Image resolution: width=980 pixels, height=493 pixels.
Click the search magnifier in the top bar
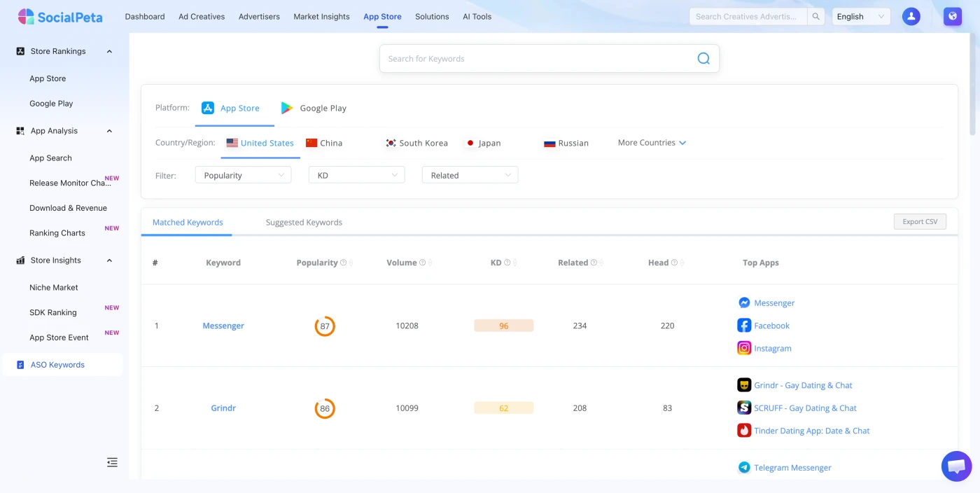point(815,17)
